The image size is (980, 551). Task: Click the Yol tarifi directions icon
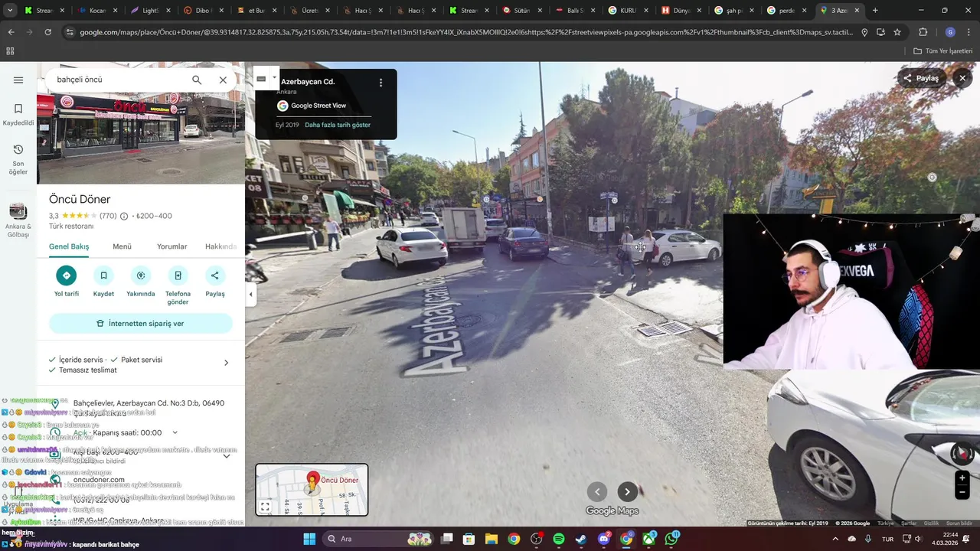click(x=67, y=275)
